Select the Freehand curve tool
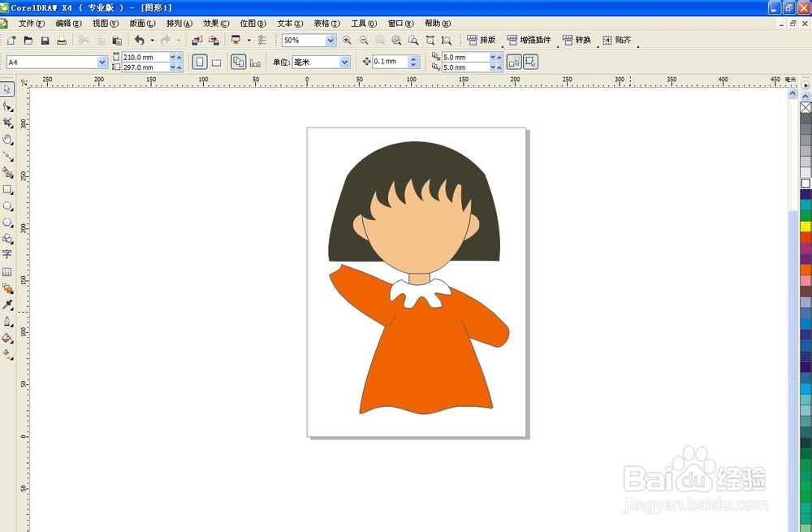 tap(7, 156)
